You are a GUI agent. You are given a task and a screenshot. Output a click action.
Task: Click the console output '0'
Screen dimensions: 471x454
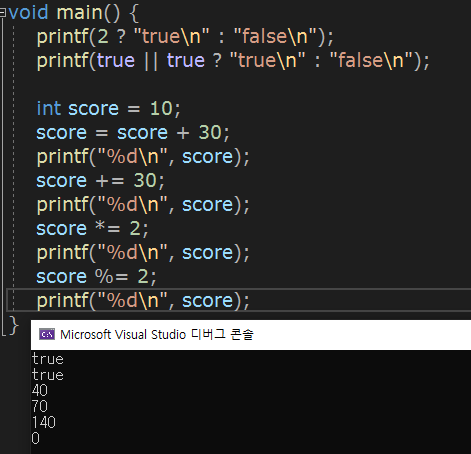click(36, 438)
